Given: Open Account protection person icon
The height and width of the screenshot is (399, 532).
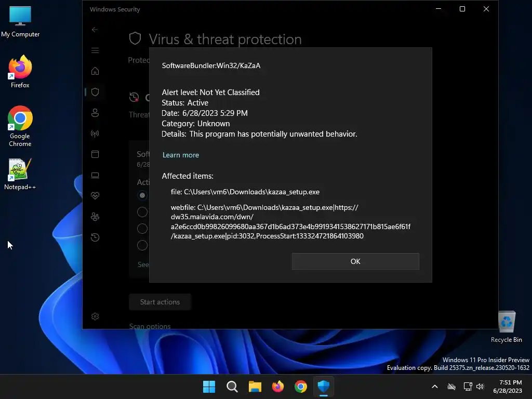Looking at the screenshot, I should pyautogui.click(x=95, y=113).
